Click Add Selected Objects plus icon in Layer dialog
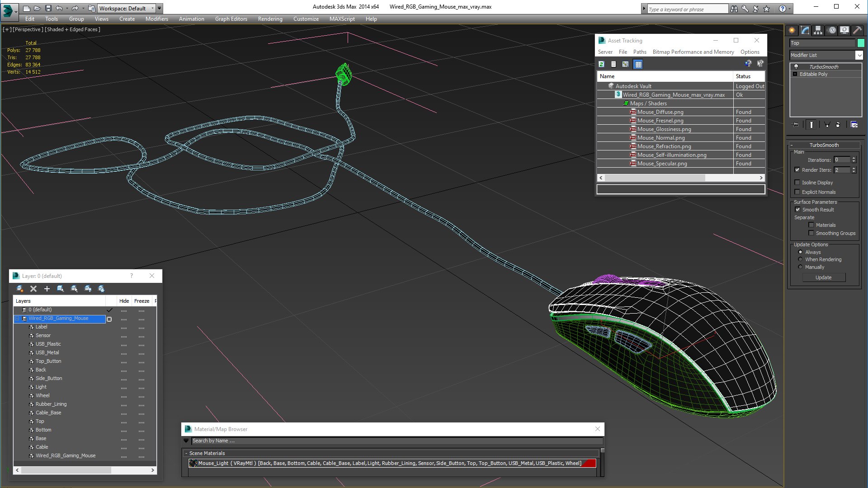The height and width of the screenshot is (488, 868). coord(47,289)
